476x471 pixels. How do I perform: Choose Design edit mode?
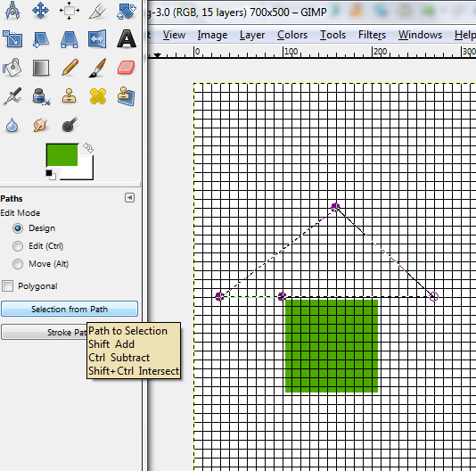tap(34, 228)
